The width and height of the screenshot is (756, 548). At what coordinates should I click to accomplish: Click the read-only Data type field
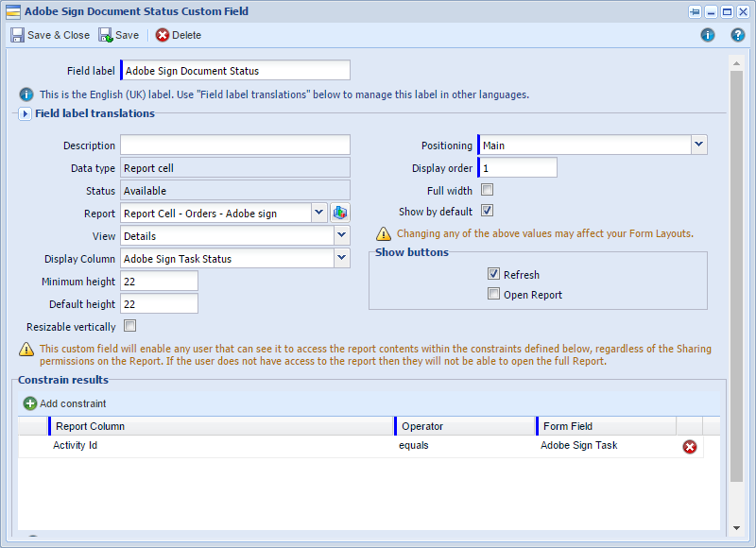[x=235, y=168]
